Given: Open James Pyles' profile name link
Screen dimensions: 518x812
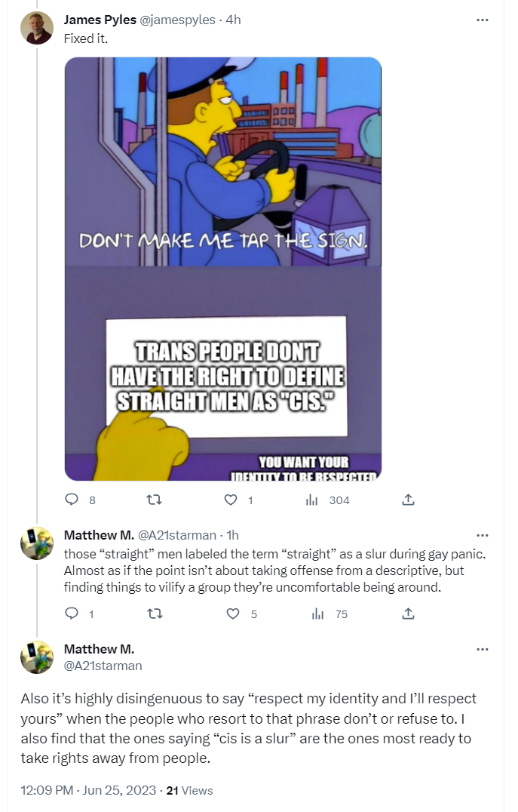Looking at the screenshot, I should click(100, 20).
